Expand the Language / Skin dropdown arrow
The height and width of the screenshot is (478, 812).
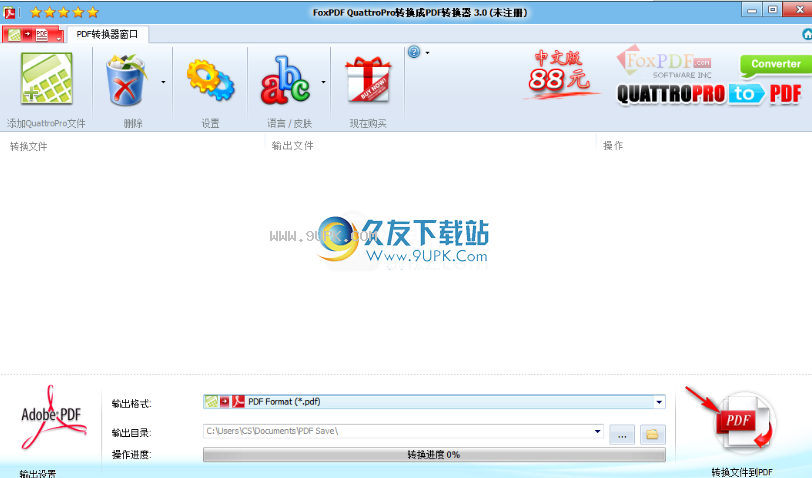click(x=324, y=82)
